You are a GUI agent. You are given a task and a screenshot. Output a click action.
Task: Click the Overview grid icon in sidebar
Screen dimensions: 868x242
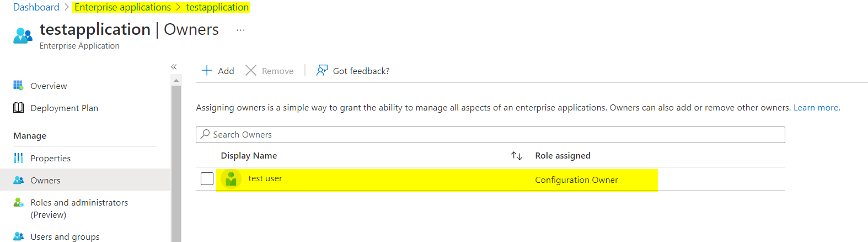(x=18, y=86)
